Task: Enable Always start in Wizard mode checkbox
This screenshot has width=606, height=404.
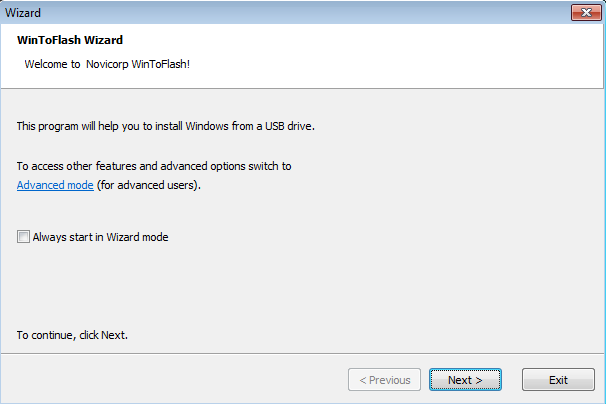Action: tap(23, 237)
